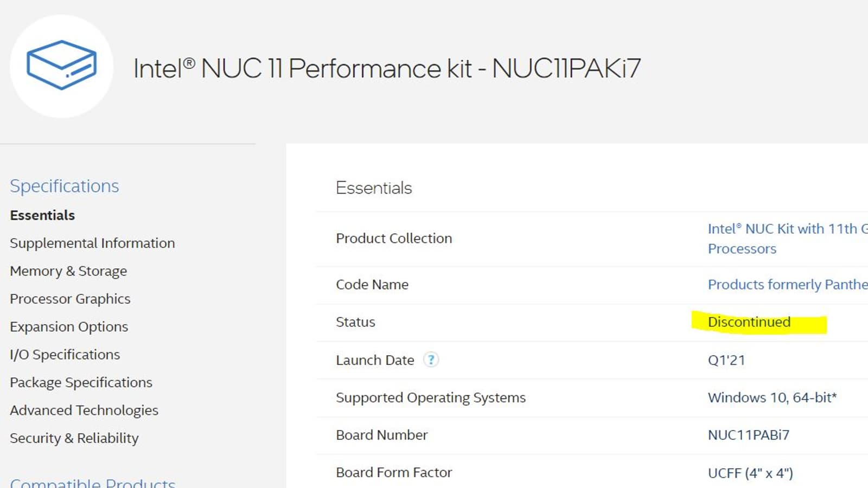Screen dimensions: 868x488
Task: Open Processor Graphics in sidebar
Action: (x=70, y=299)
